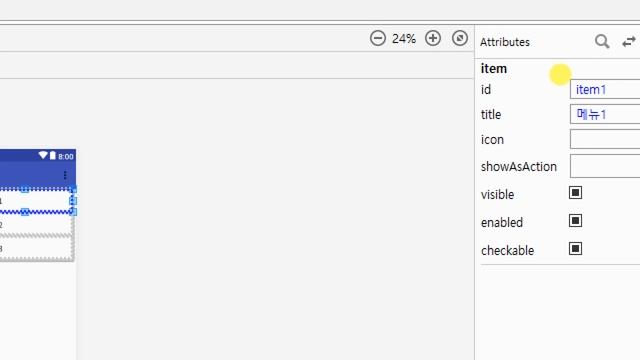Edit the title field containing 메뉴1
Image resolution: width=640 pixels, height=360 pixels.
[x=605, y=114]
